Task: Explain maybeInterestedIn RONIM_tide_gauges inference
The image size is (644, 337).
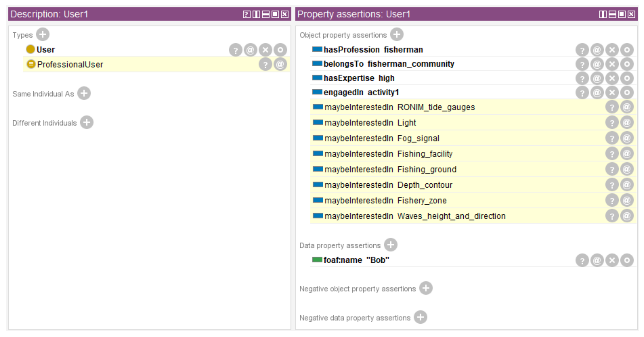Action: coord(612,107)
